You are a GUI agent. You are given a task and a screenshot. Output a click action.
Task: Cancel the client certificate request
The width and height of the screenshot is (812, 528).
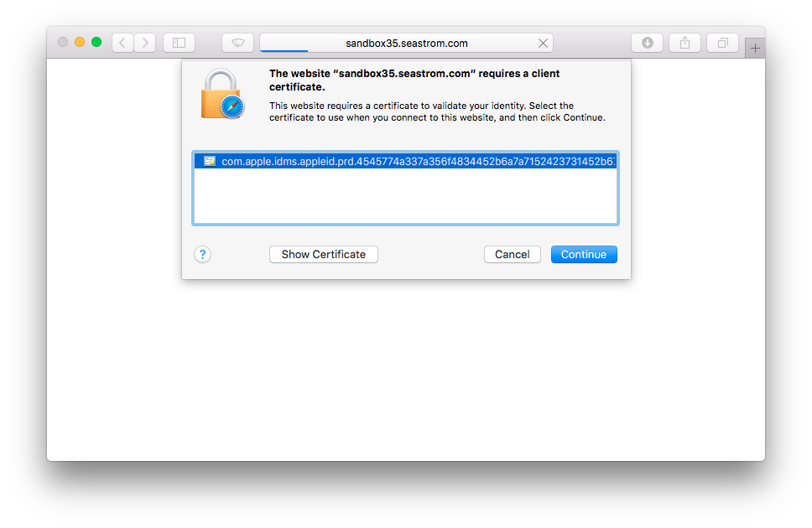pyautogui.click(x=512, y=254)
